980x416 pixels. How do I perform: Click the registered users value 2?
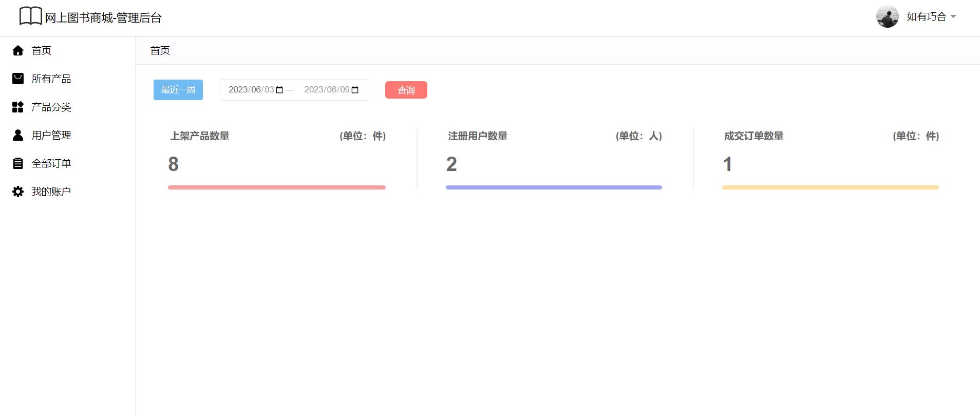451,164
